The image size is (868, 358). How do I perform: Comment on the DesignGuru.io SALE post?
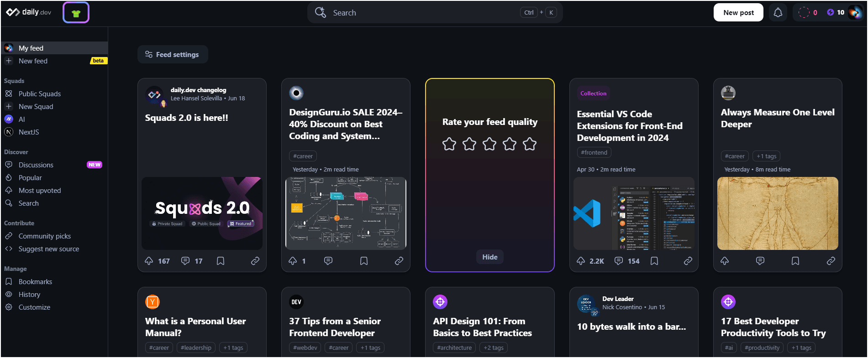pos(328,261)
